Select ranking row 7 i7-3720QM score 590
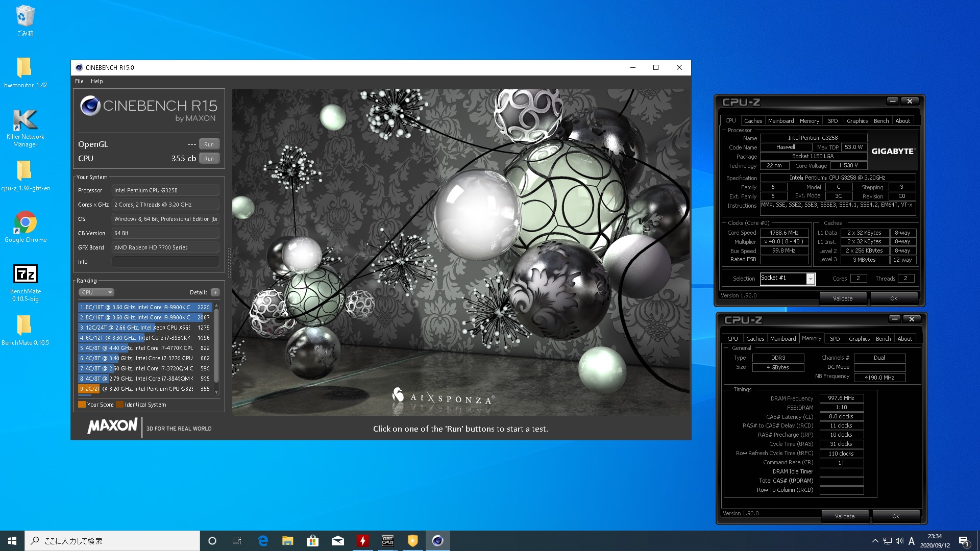The width and height of the screenshot is (980, 551). point(145,368)
